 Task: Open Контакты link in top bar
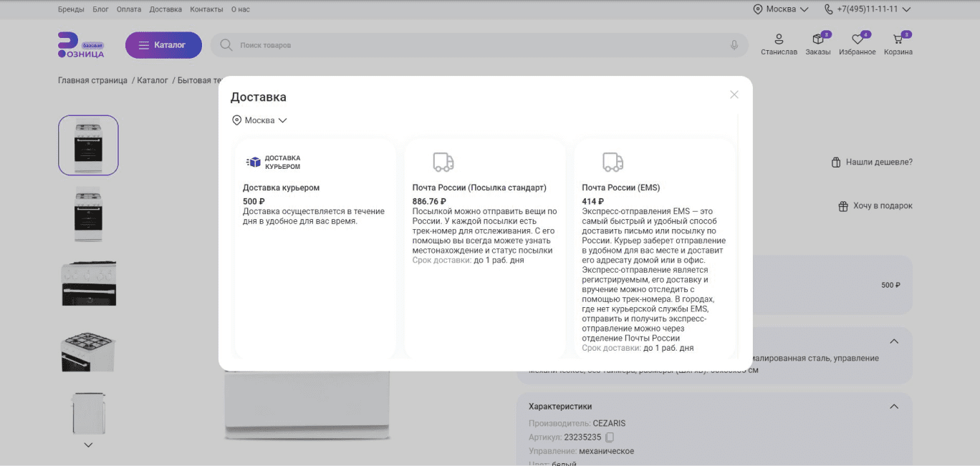[x=206, y=9]
